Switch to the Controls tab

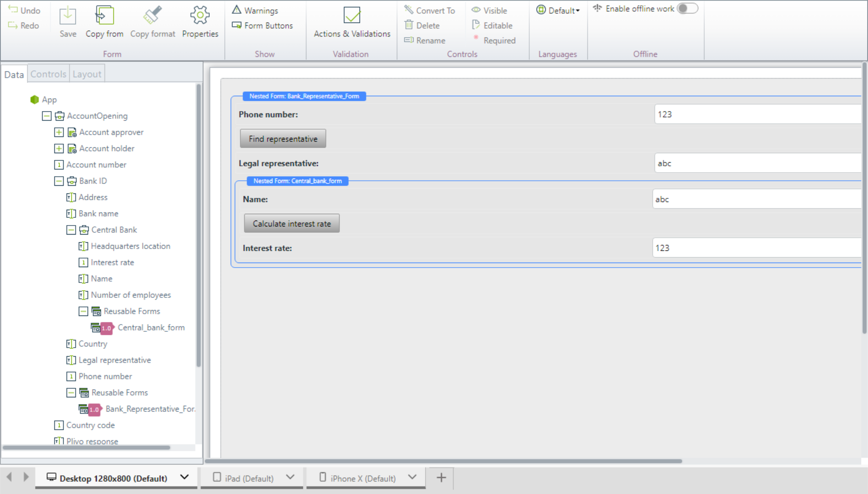click(x=48, y=74)
